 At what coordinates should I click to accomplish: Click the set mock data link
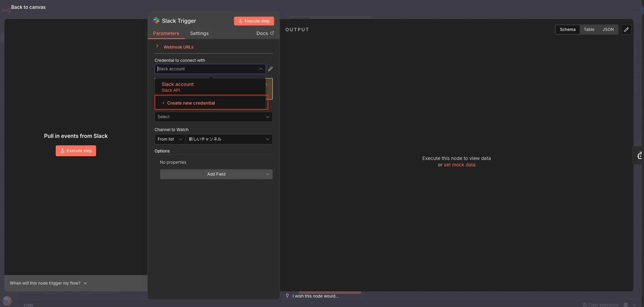coord(460,165)
